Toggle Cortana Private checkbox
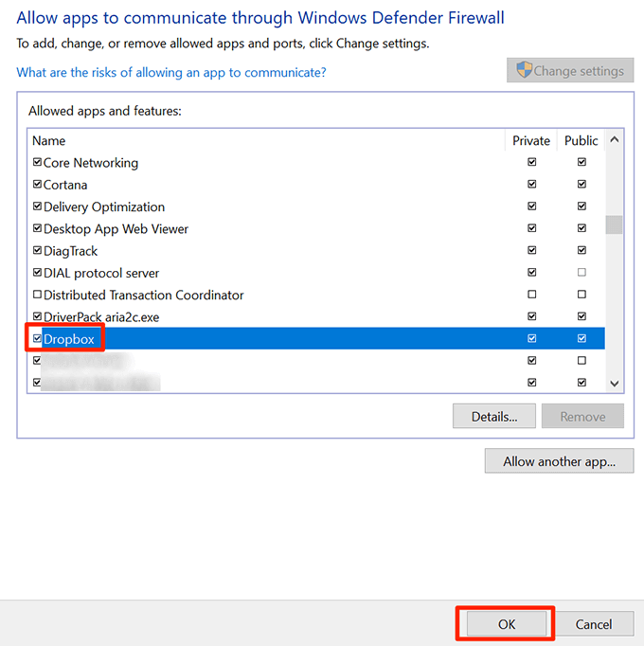644x646 pixels. 532,184
